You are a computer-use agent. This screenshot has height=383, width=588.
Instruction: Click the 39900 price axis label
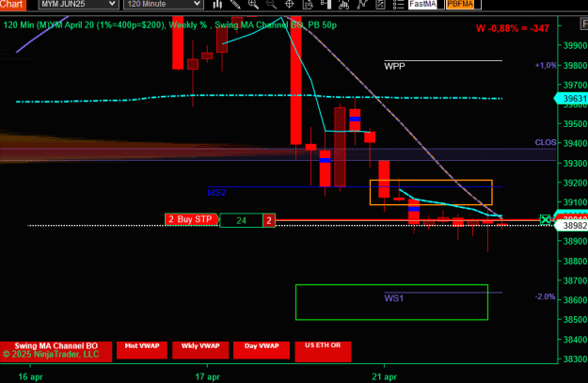coord(575,46)
